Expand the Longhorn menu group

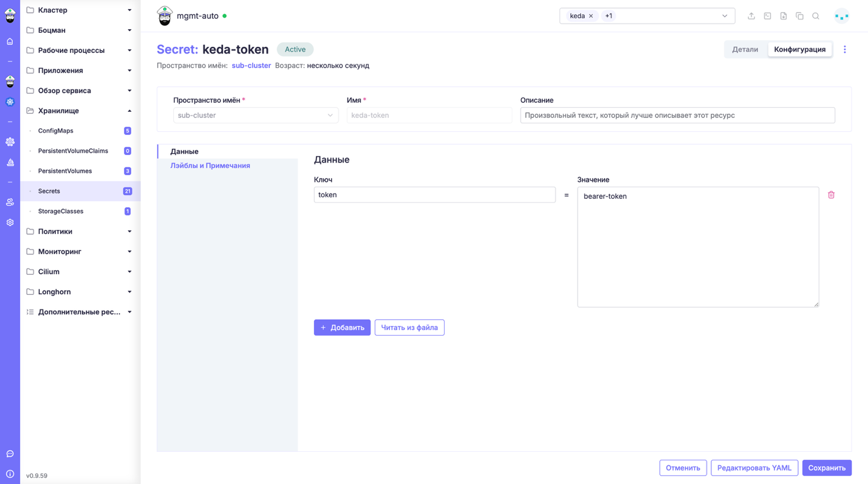pyautogui.click(x=80, y=292)
